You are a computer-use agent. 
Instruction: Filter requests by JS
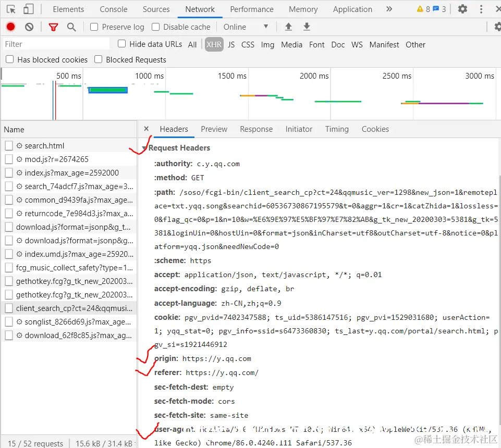coord(231,45)
